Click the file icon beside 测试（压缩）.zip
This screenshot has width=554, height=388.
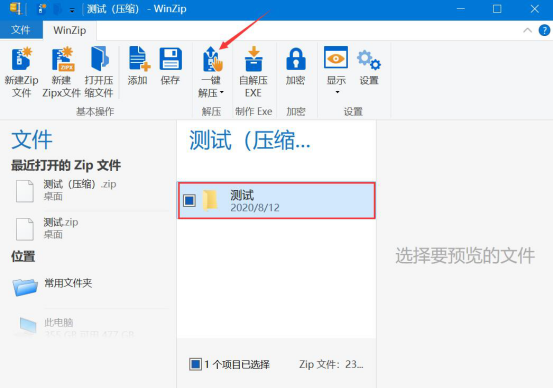coord(25,191)
